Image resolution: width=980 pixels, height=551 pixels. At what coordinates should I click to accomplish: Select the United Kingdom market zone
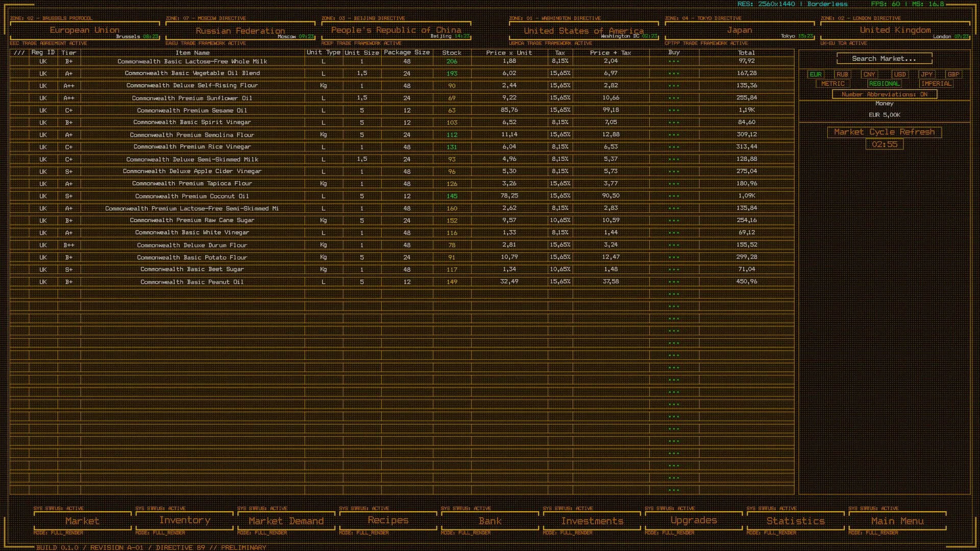(895, 31)
